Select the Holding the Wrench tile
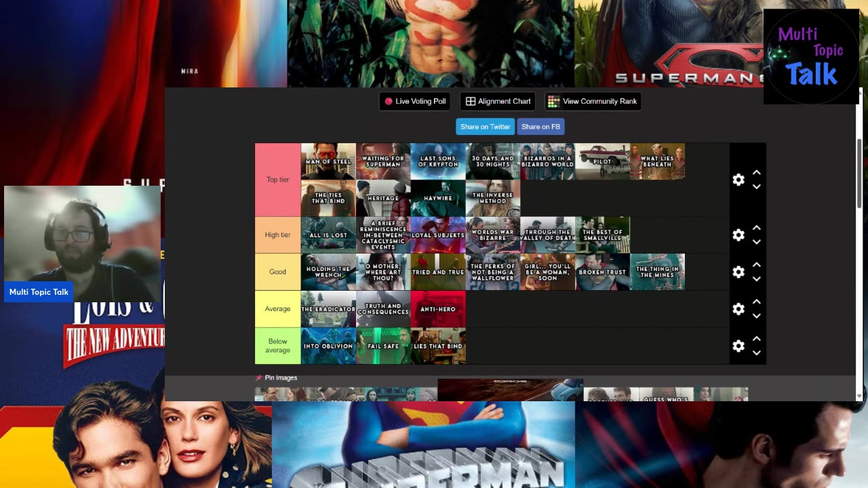 click(328, 272)
